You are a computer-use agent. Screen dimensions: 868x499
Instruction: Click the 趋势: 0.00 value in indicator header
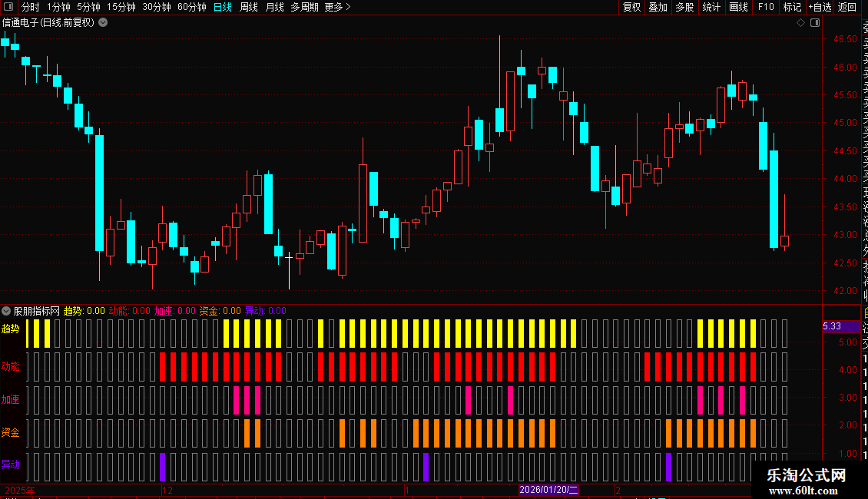(x=84, y=311)
